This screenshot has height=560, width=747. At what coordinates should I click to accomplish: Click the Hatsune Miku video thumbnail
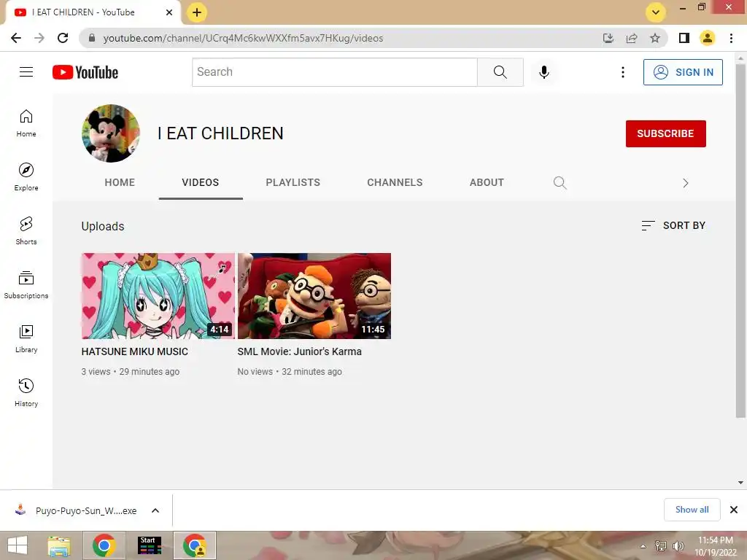[158, 296]
